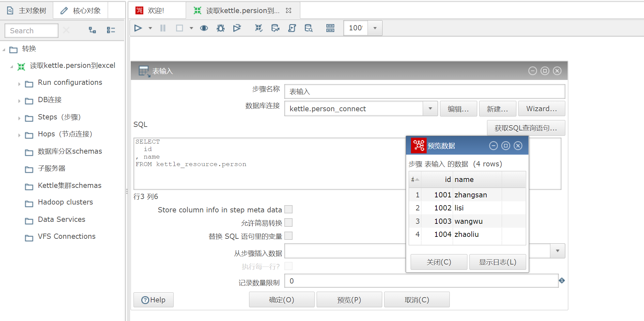Image resolution: width=644 pixels, height=321 pixels.
Task: Open the connection Wizard... button
Action: pos(542,109)
